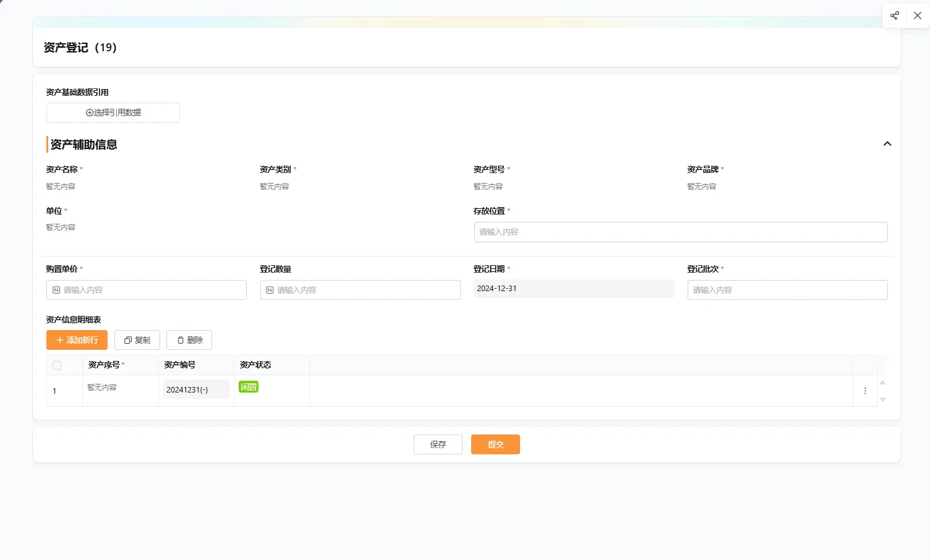Click the 保存 save button
The width and height of the screenshot is (930, 560).
coord(438,444)
